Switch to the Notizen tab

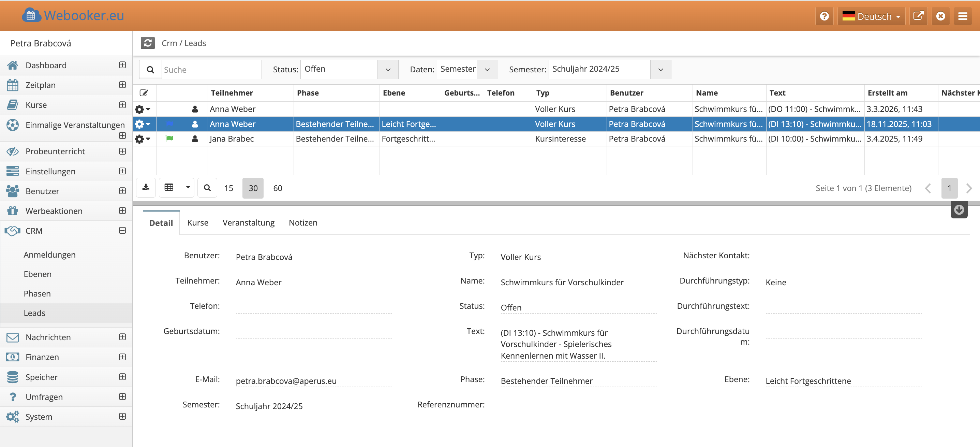(x=303, y=223)
